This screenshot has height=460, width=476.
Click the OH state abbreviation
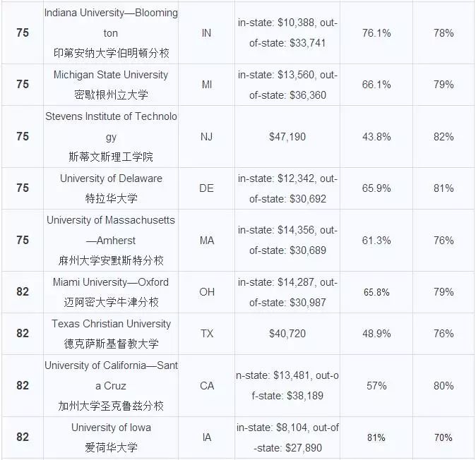click(207, 292)
